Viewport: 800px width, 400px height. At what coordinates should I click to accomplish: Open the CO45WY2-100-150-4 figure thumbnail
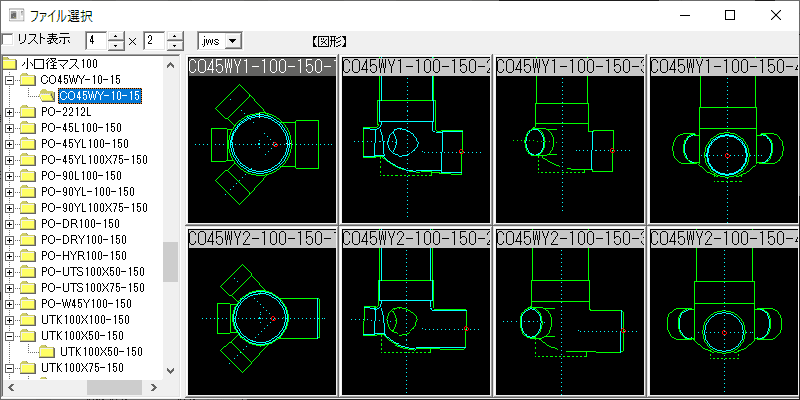pyautogui.click(x=724, y=312)
